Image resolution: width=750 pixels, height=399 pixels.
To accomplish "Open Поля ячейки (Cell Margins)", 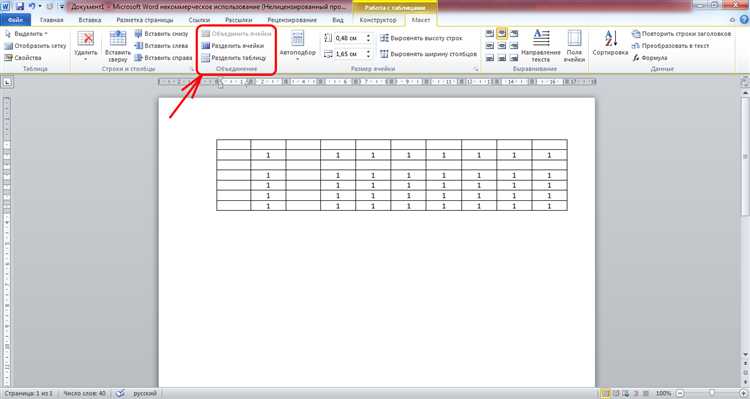I will point(574,46).
